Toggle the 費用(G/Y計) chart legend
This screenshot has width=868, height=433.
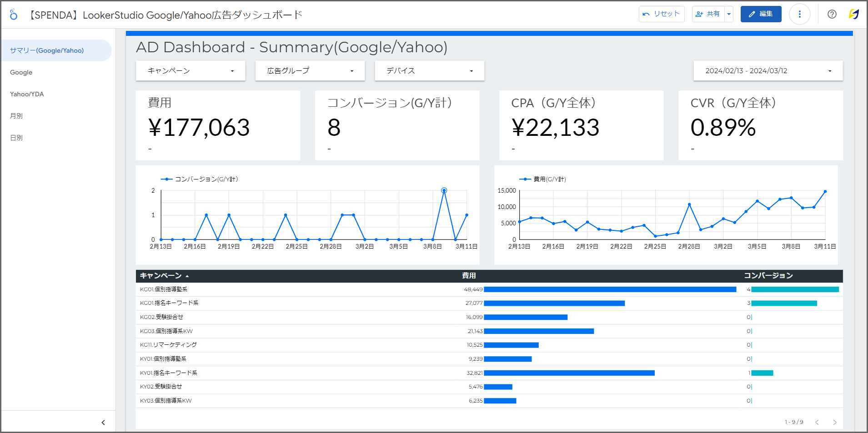(x=544, y=179)
